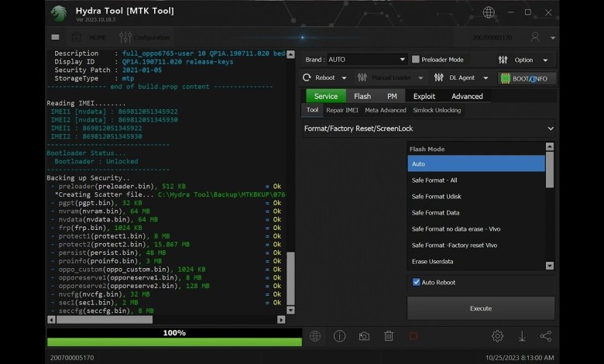Click the Bootloader : Unlocked log line
This screenshot has width=604, height=364.
pos(96,161)
